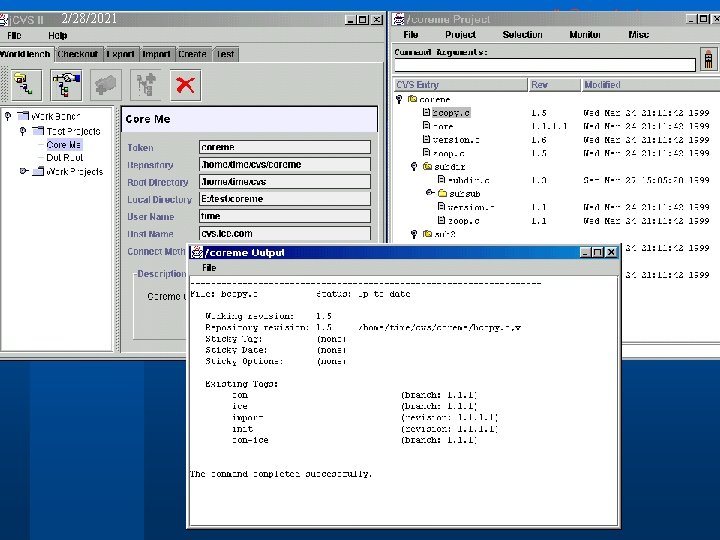Click the grayed-out tree branch toolbar icon

146,85
